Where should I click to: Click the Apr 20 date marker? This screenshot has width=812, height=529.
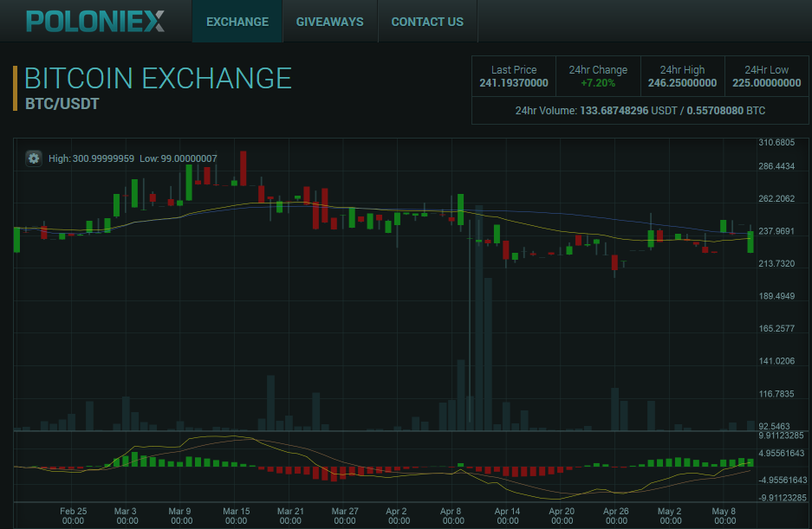click(562, 515)
